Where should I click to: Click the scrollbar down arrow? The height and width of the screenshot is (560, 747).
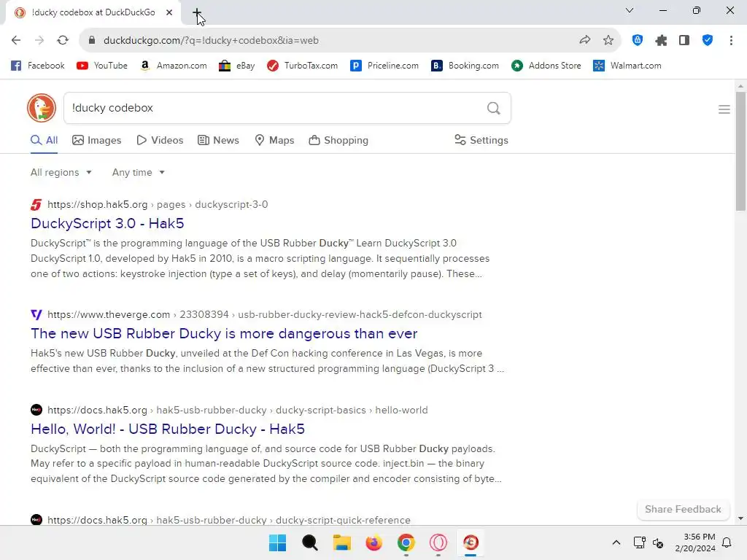click(740, 518)
